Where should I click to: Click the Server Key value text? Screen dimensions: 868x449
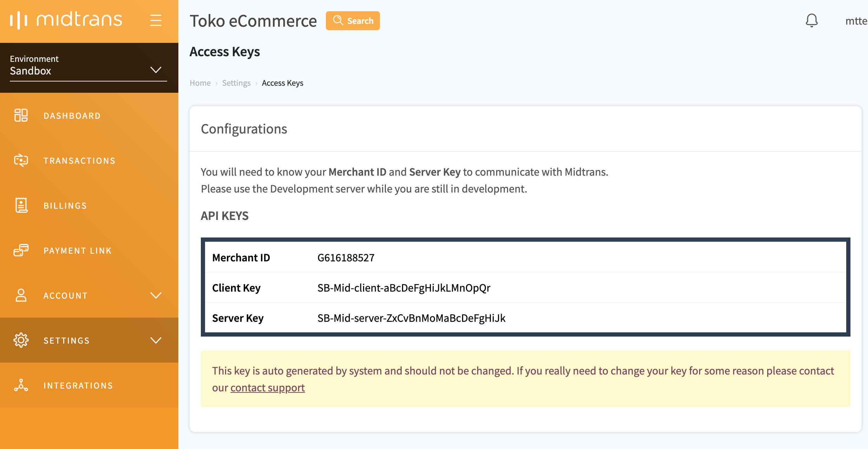tap(411, 318)
